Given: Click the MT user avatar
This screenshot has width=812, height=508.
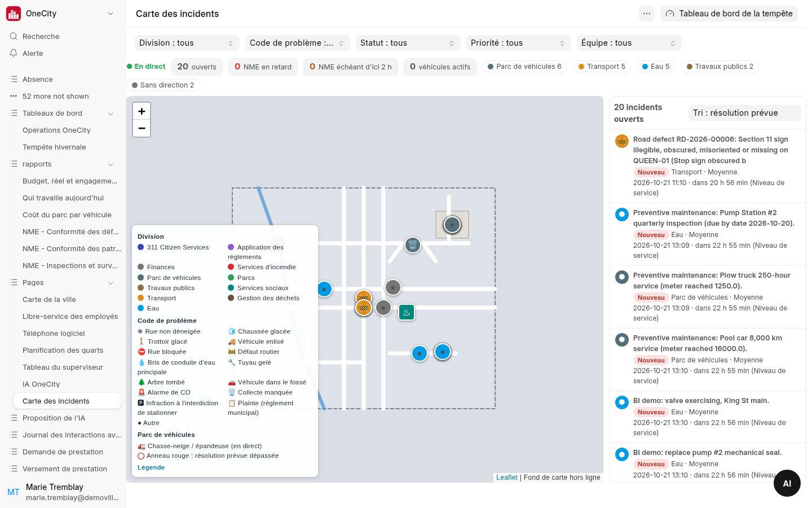Looking at the screenshot, I should pos(14,492).
